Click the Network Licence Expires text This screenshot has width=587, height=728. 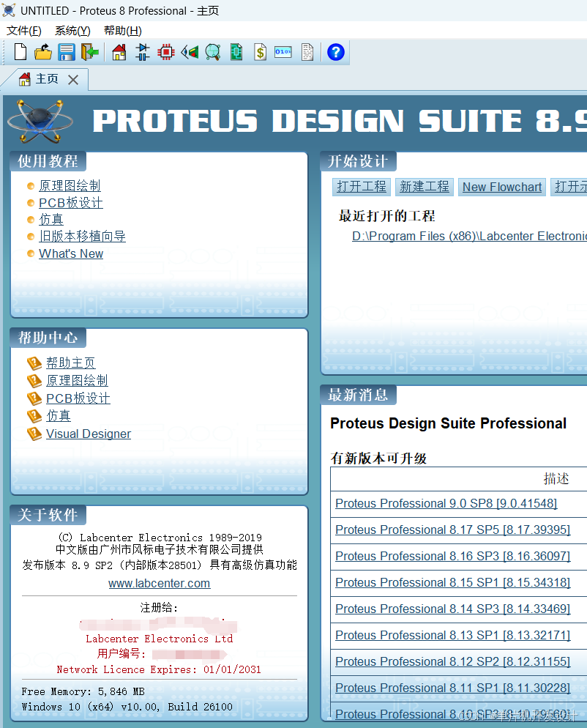(159, 669)
